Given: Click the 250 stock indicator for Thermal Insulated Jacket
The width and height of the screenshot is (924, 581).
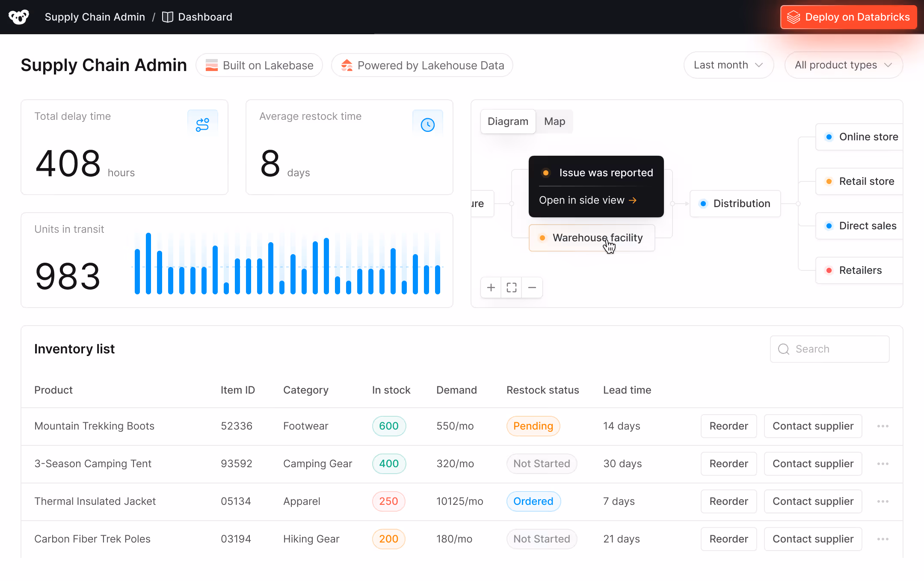Looking at the screenshot, I should (388, 501).
